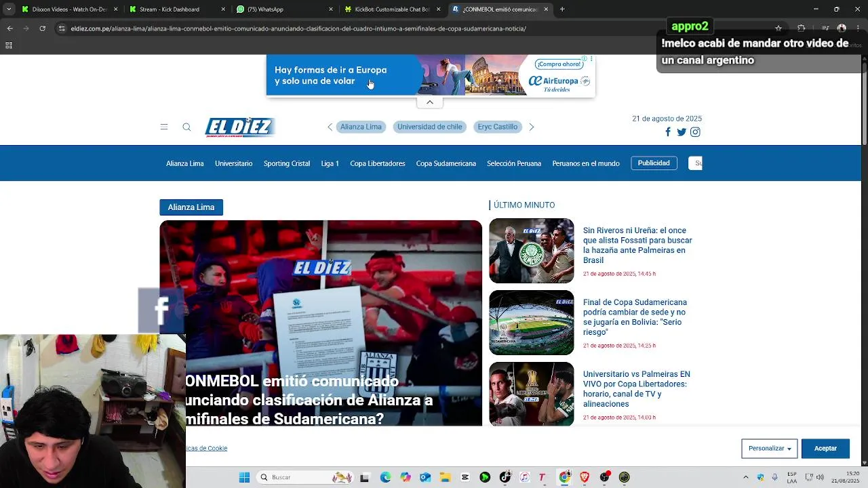Click stadium Sudamericana article thumbnail
868x488 pixels.
[x=532, y=323]
